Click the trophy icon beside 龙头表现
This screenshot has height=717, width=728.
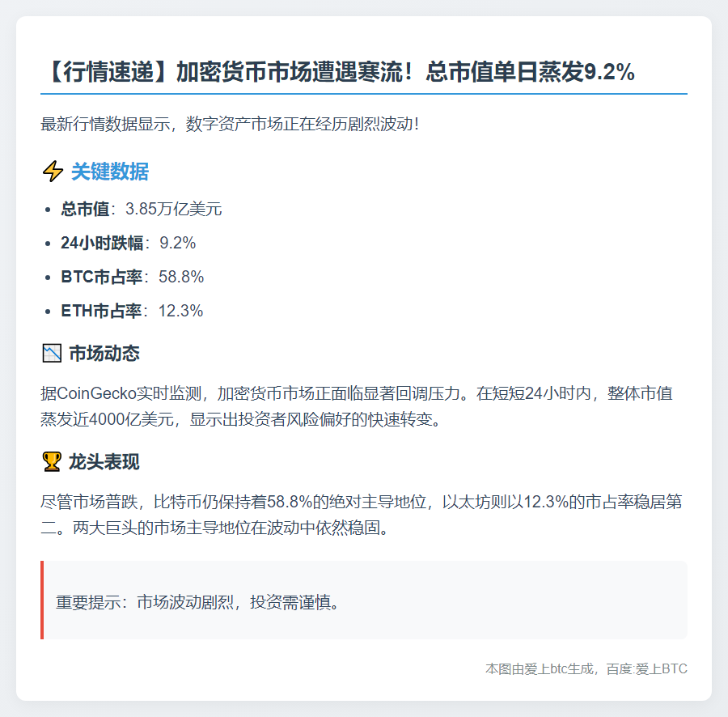(51, 462)
